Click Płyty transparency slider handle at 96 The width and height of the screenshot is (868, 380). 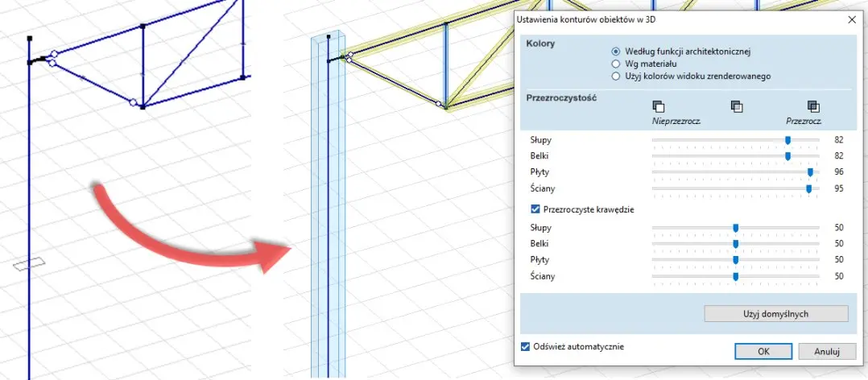tap(811, 172)
